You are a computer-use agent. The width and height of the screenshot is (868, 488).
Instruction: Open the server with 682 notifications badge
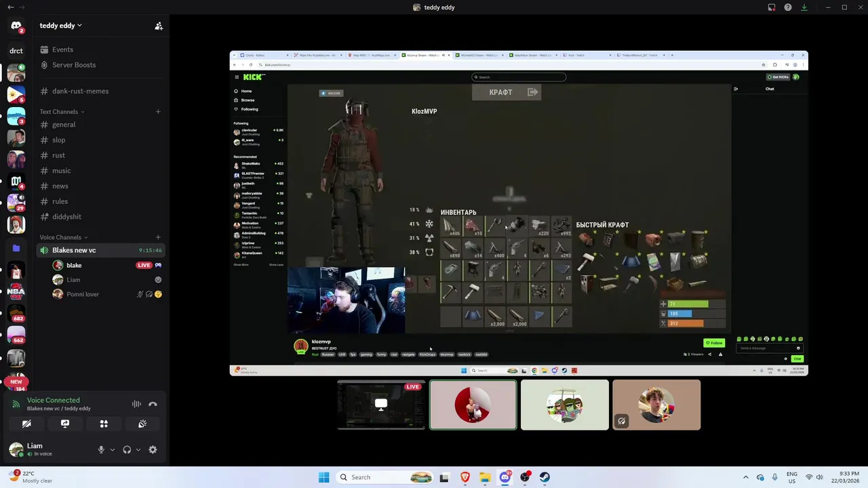click(x=16, y=314)
